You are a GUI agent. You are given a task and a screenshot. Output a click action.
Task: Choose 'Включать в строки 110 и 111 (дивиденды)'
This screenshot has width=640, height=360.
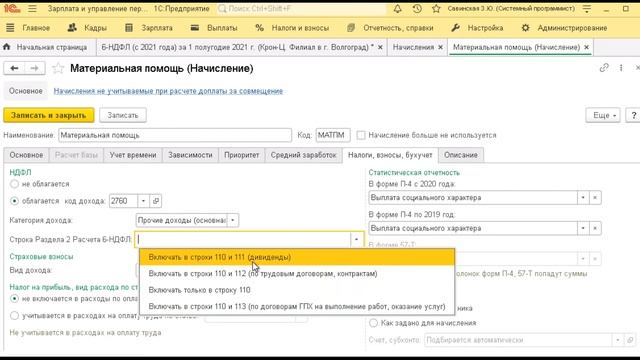tap(297, 257)
